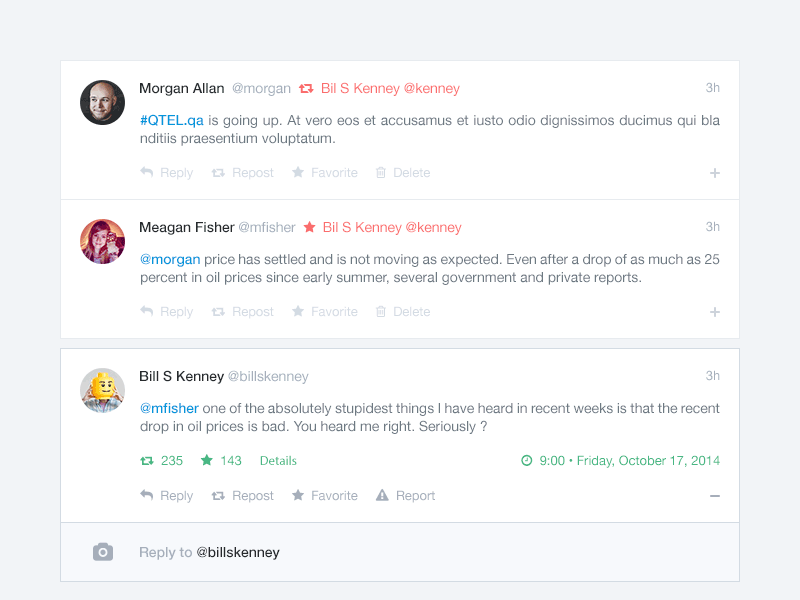Collapse Bill Kenney's tweet with the minus icon
Viewport: 800px width, 600px height.
[715, 495]
